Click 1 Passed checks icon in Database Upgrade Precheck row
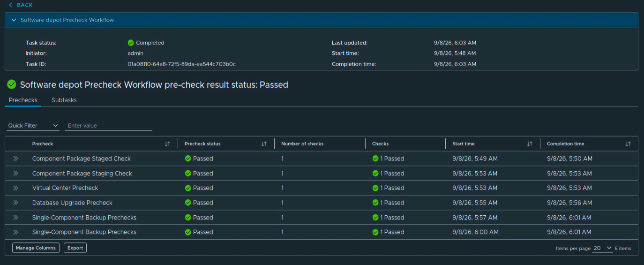The height and width of the screenshot is (265, 644). coord(375,203)
